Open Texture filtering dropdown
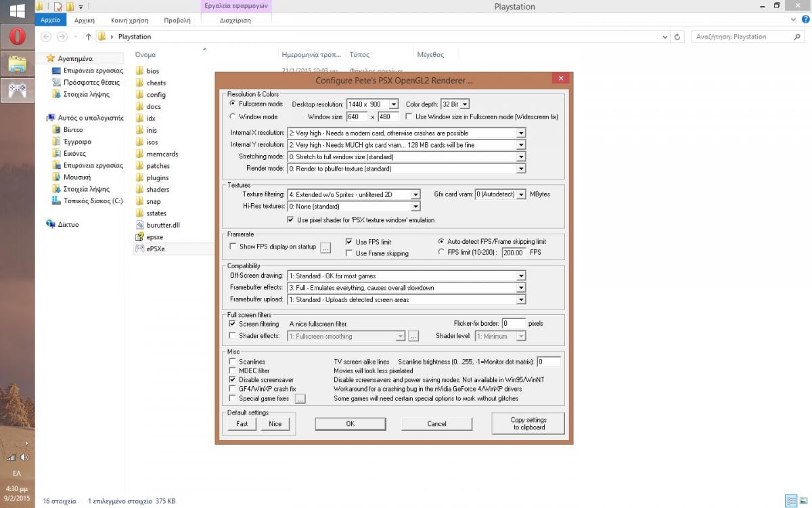 [x=416, y=194]
